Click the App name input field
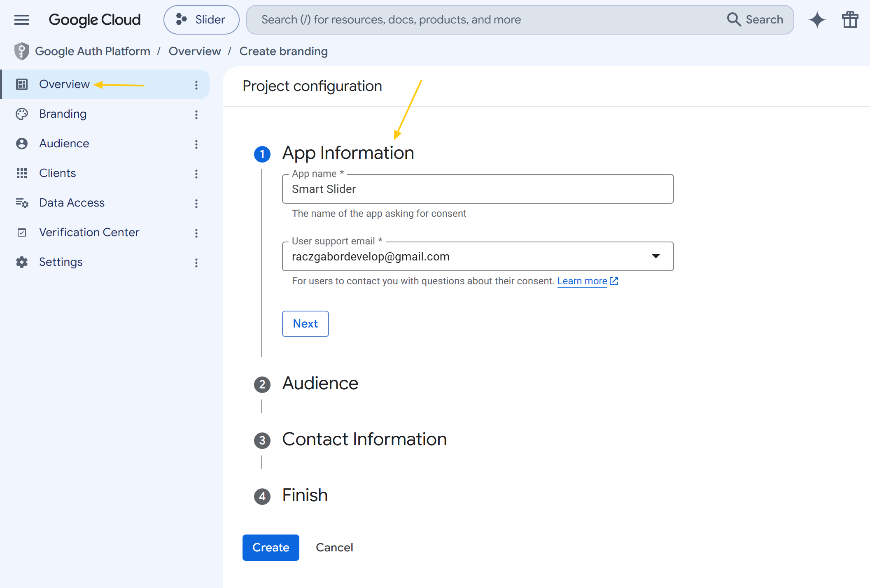 (x=478, y=189)
